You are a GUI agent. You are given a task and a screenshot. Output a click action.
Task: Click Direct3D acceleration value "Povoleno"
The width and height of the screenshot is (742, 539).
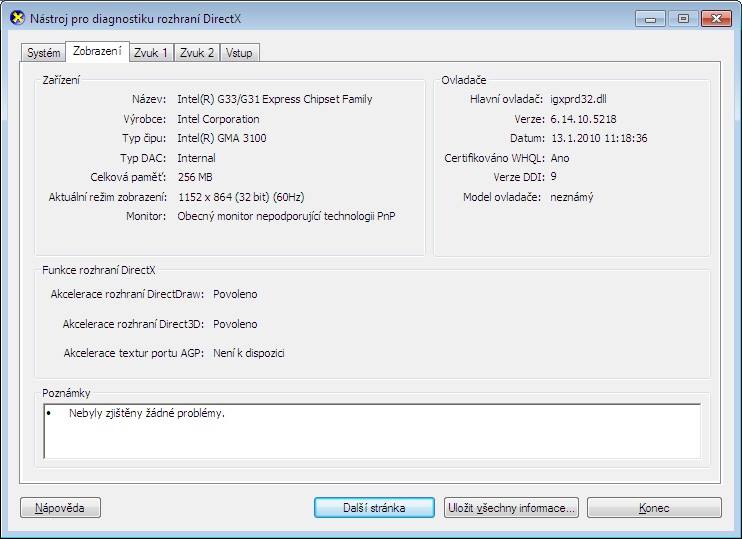tap(235, 324)
